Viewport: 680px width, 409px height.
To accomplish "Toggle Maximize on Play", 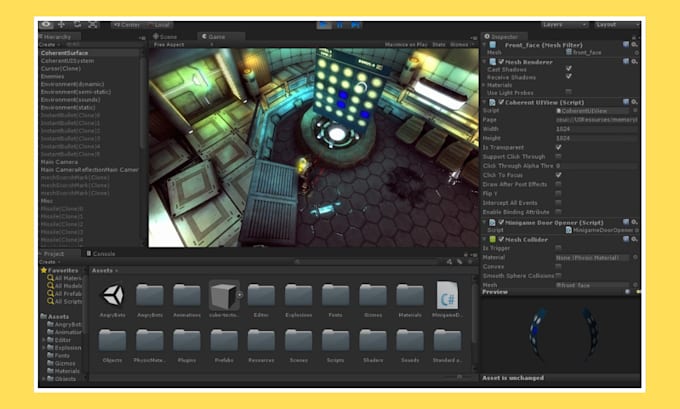I will (406, 44).
